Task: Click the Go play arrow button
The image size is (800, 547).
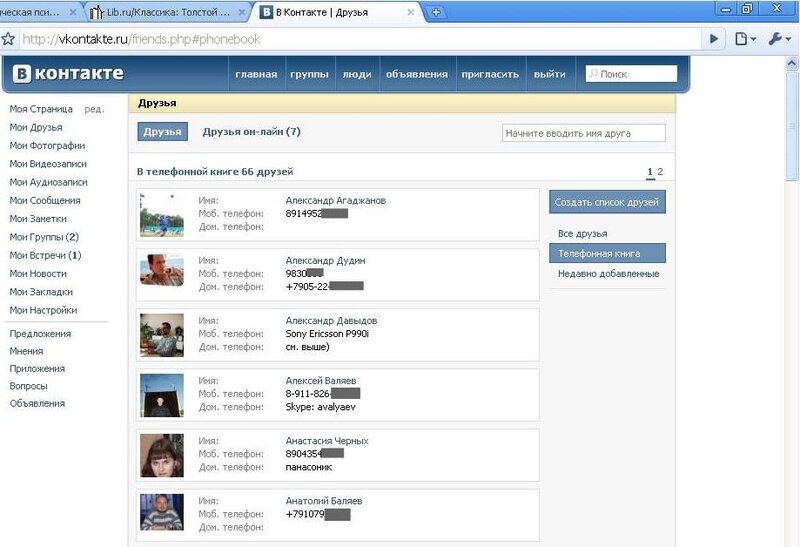Action: coord(714,39)
